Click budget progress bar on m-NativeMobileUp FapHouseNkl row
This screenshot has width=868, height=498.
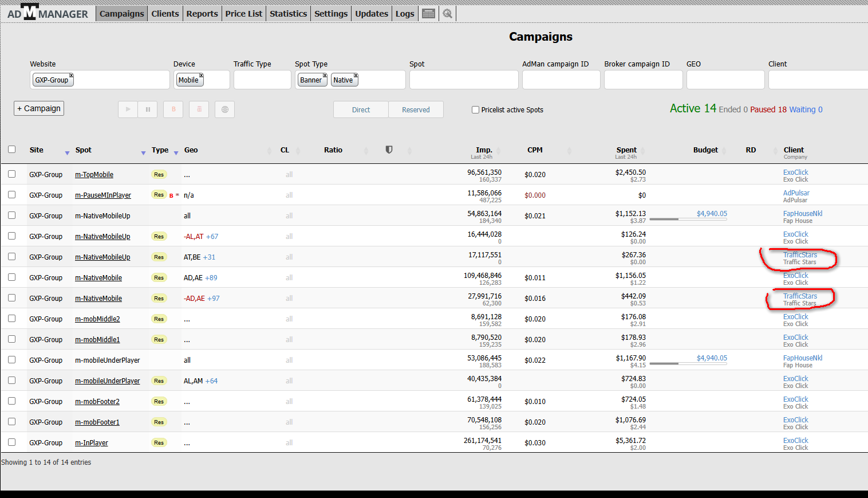click(x=688, y=219)
